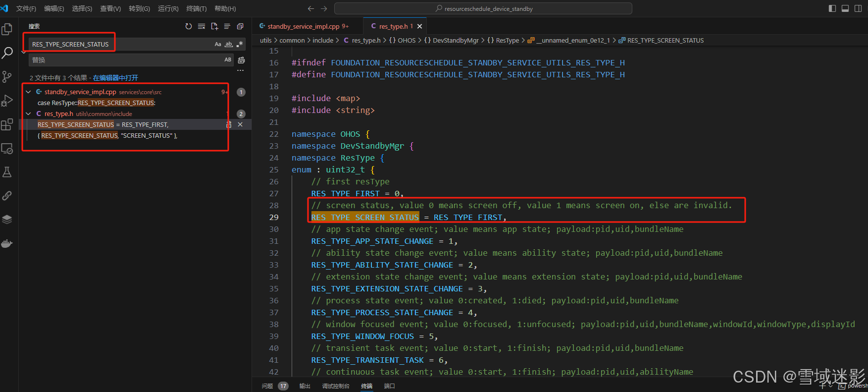Open the 查看(V) menu
The width and height of the screenshot is (868, 392).
[110, 8]
